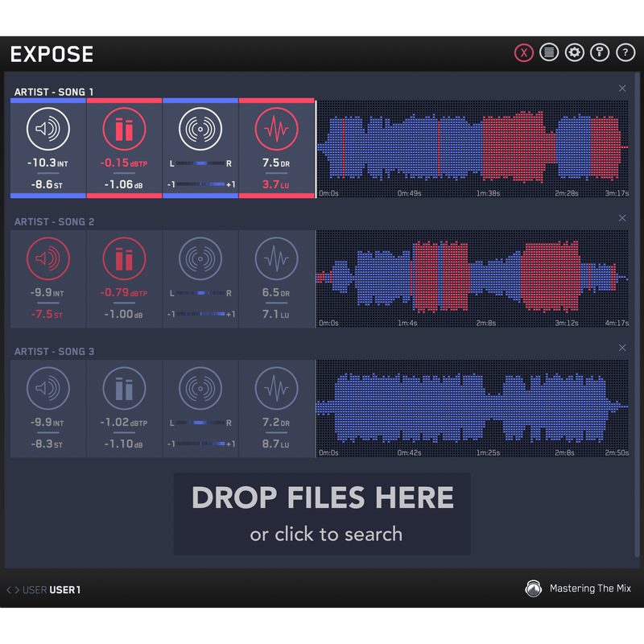Click Drop Files Here area to search
Viewport: 644px width, 644px height.
point(322,514)
